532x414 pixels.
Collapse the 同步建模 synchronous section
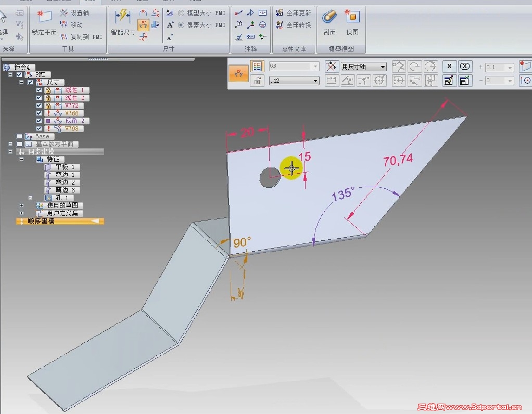point(10,151)
